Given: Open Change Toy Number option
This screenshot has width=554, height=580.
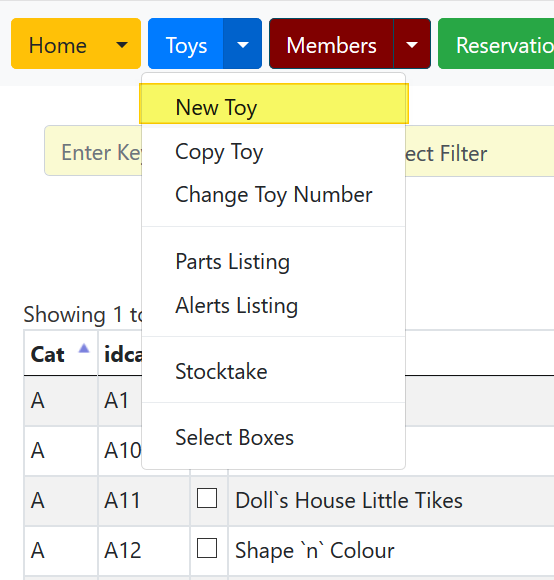Looking at the screenshot, I should click(x=274, y=195).
